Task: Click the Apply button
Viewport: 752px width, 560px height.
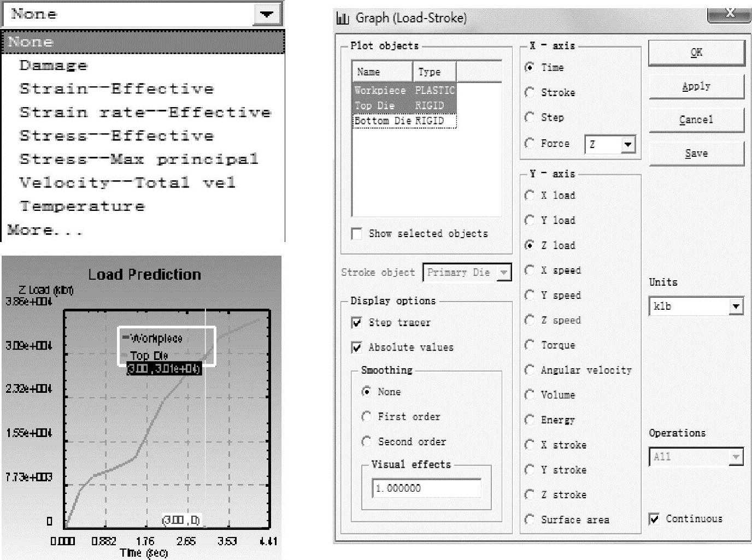Action: (696, 86)
